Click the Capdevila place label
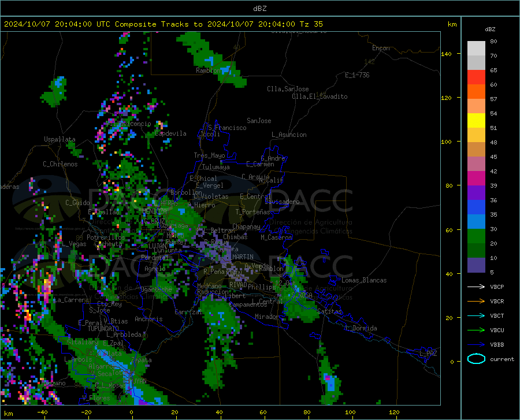The height and width of the screenshot is (420, 520). point(170,133)
